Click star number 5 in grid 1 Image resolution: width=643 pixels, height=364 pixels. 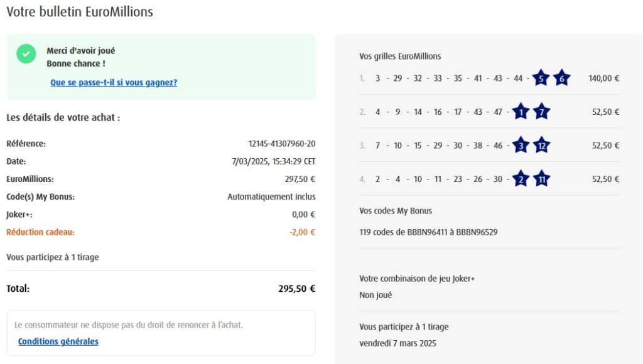pyautogui.click(x=540, y=78)
